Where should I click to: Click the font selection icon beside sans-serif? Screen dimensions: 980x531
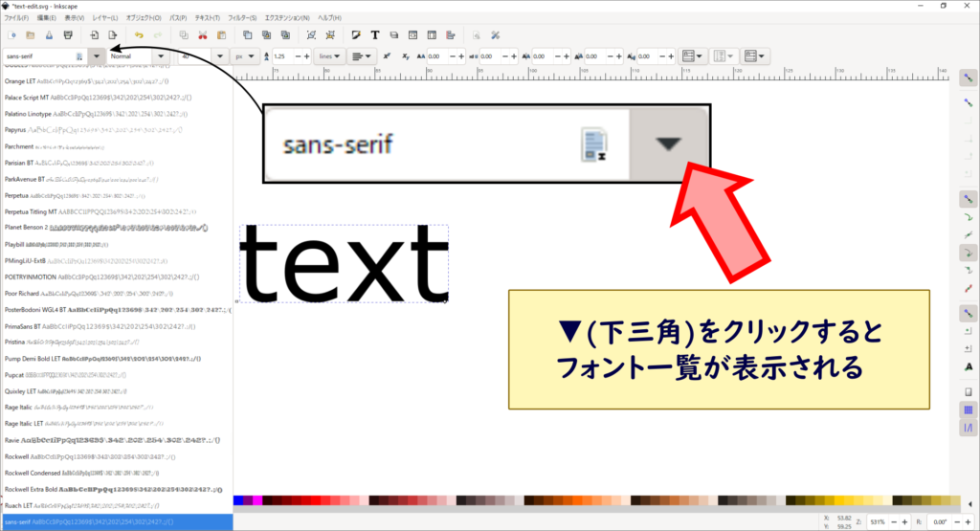click(79, 56)
